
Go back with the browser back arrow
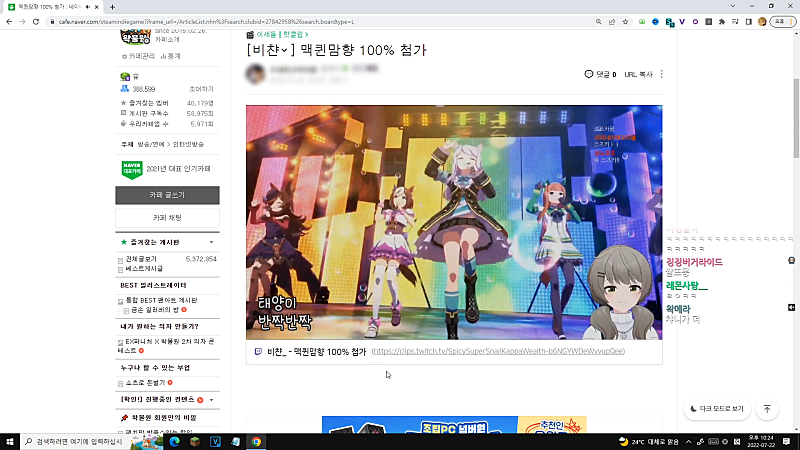[x=9, y=22]
